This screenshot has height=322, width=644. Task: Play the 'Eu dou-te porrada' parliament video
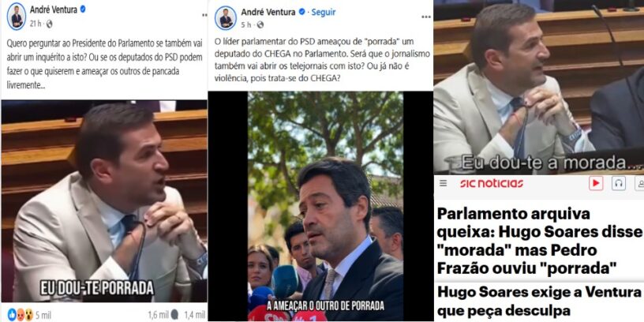click(104, 201)
